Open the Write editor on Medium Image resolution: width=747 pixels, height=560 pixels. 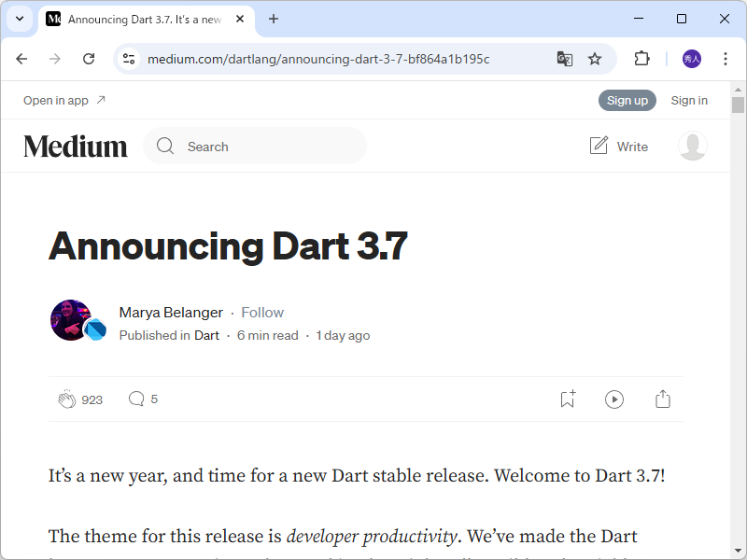[x=618, y=146]
